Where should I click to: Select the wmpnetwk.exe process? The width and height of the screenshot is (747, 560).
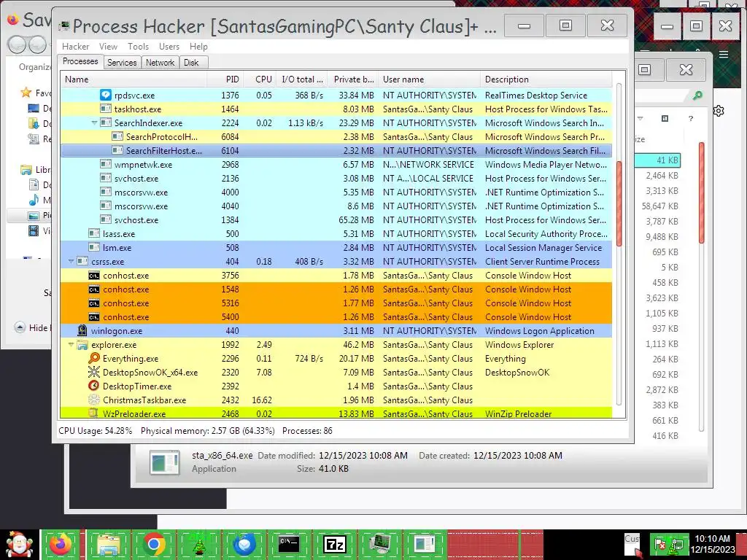[x=336, y=164]
